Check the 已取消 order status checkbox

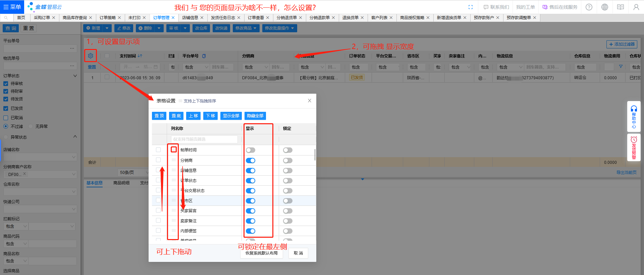pos(6,118)
